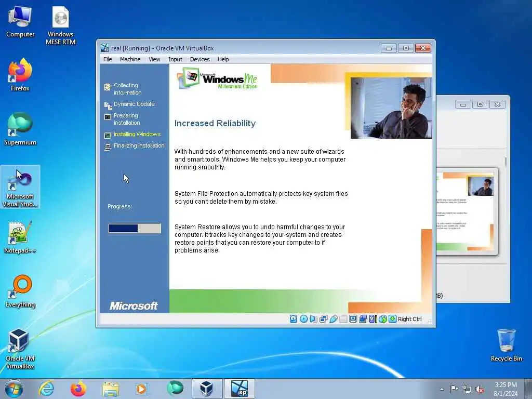Open Oracle VM VirtualBox desktop shortcut
Screen dimensions: 532x399
(x=20, y=349)
